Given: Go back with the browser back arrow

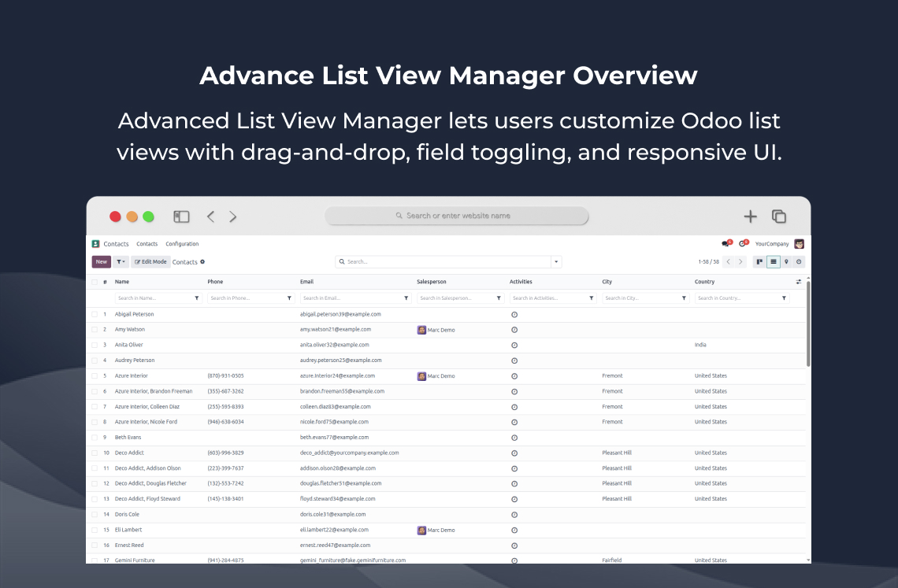Looking at the screenshot, I should pos(211,216).
